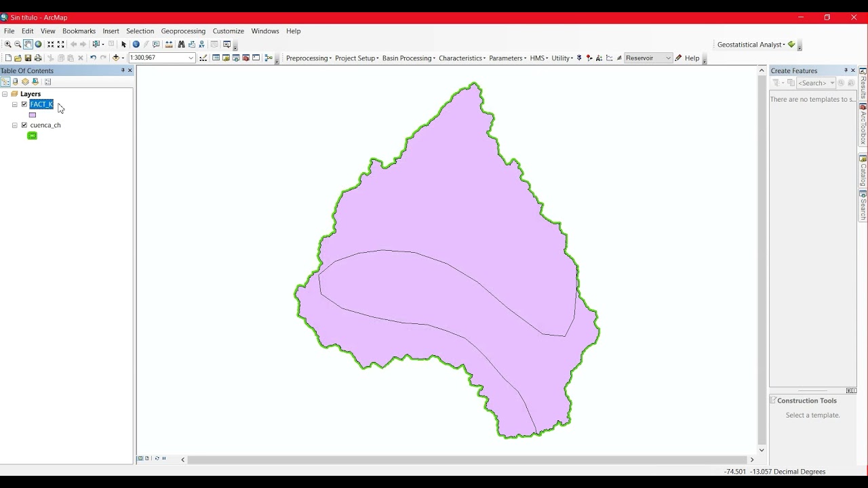Choose the Select Elements arrow tool
The image size is (868, 488).
(123, 44)
